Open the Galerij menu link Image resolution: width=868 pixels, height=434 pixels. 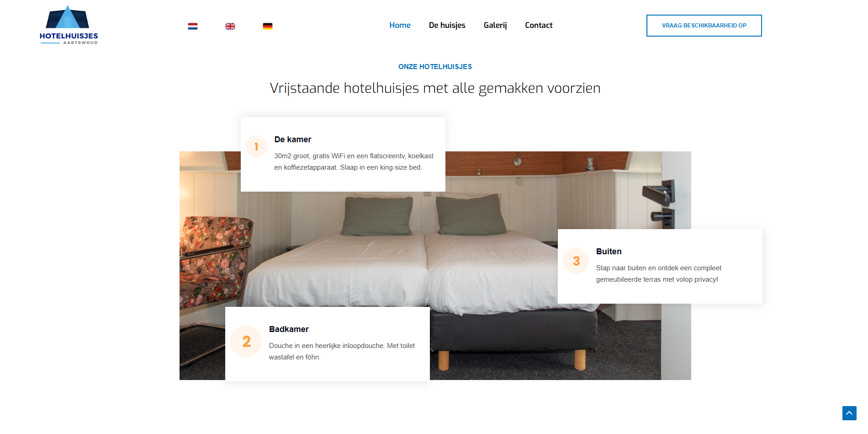495,25
